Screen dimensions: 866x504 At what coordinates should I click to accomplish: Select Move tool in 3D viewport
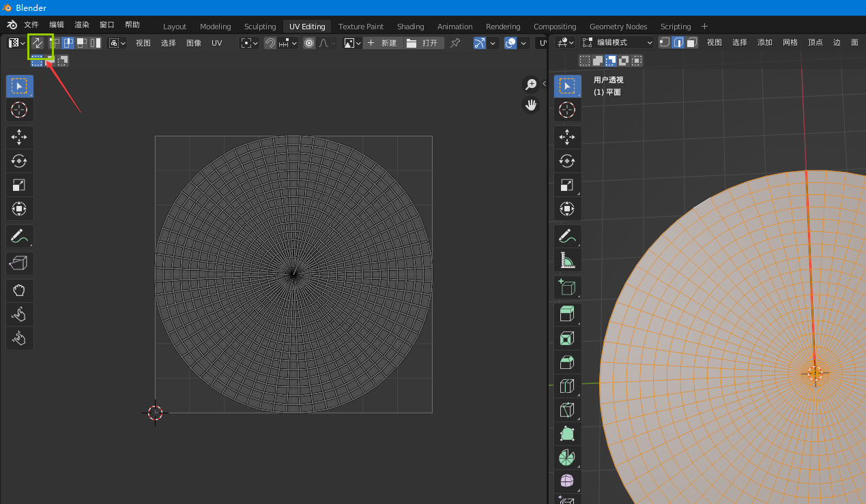coord(567,137)
